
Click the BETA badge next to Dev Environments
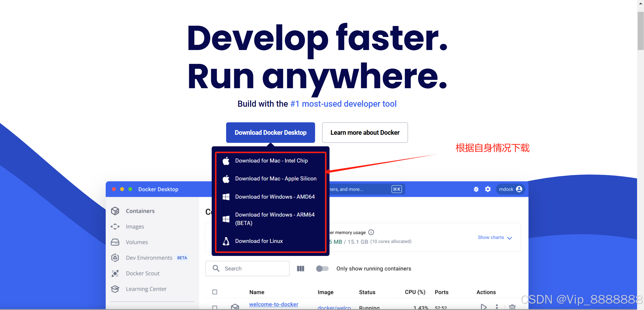click(x=182, y=258)
